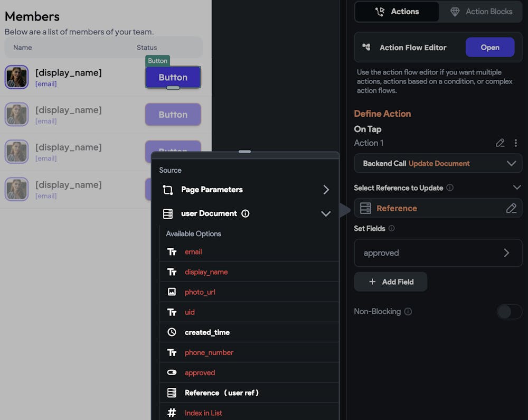Click the info icon next to Non-Blocking

pyautogui.click(x=408, y=312)
